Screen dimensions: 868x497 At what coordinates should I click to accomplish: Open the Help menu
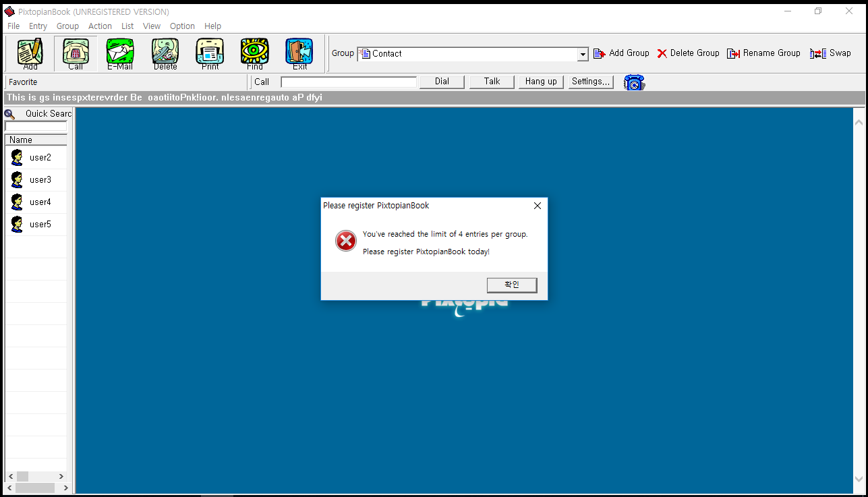(212, 26)
